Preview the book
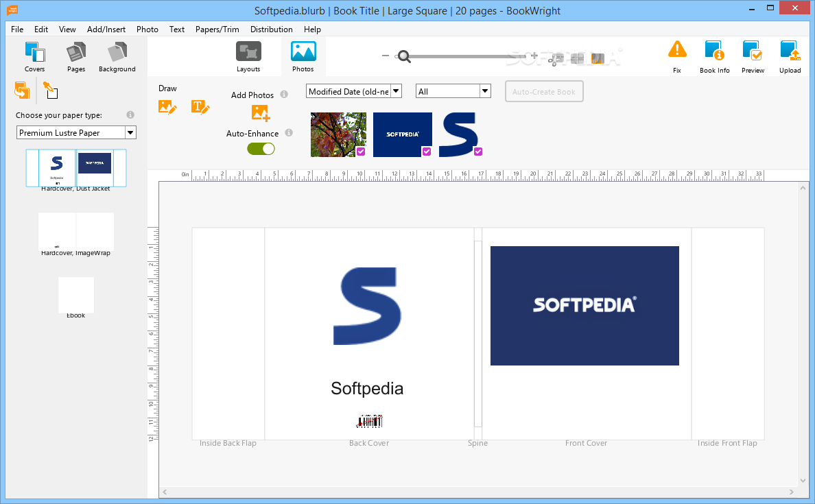 [x=753, y=57]
